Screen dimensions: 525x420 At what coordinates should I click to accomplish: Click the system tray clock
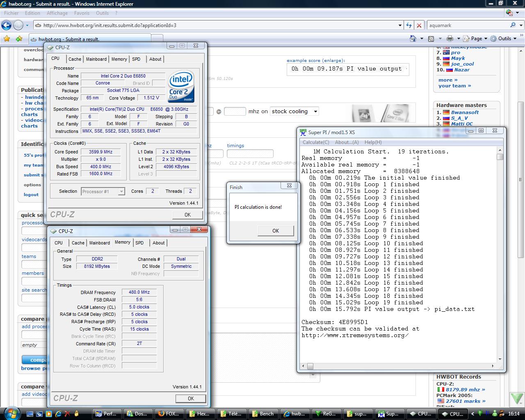(514, 414)
